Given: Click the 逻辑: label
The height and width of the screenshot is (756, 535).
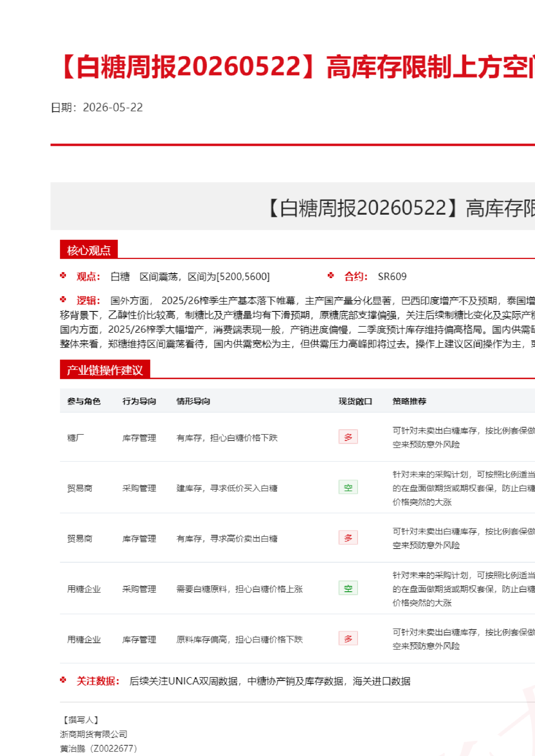Looking at the screenshot, I should (x=88, y=301).
